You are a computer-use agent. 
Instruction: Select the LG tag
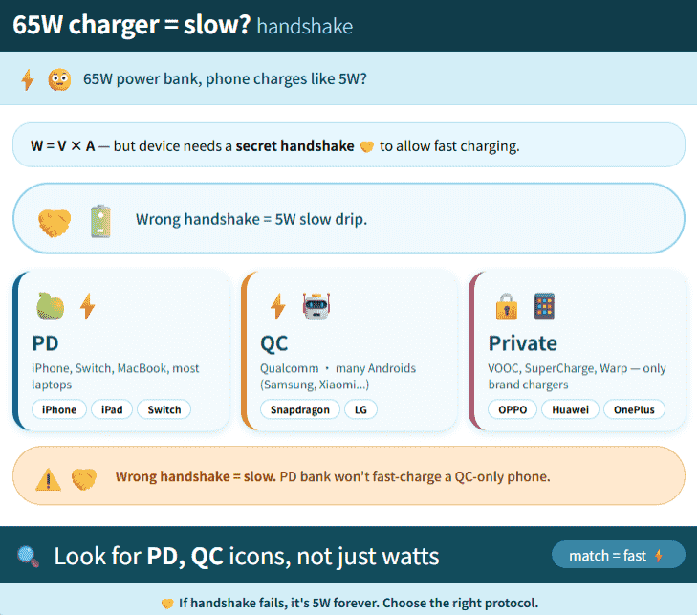360,409
